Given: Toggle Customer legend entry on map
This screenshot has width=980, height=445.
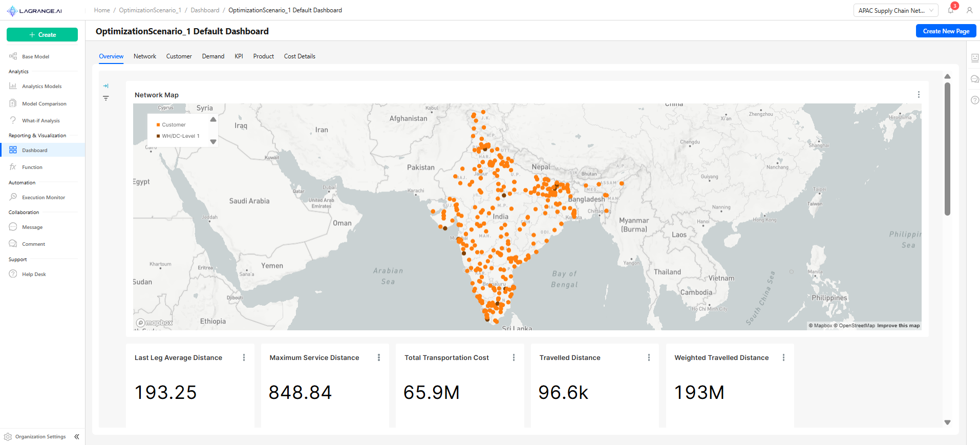Looking at the screenshot, I should (174, 125).
